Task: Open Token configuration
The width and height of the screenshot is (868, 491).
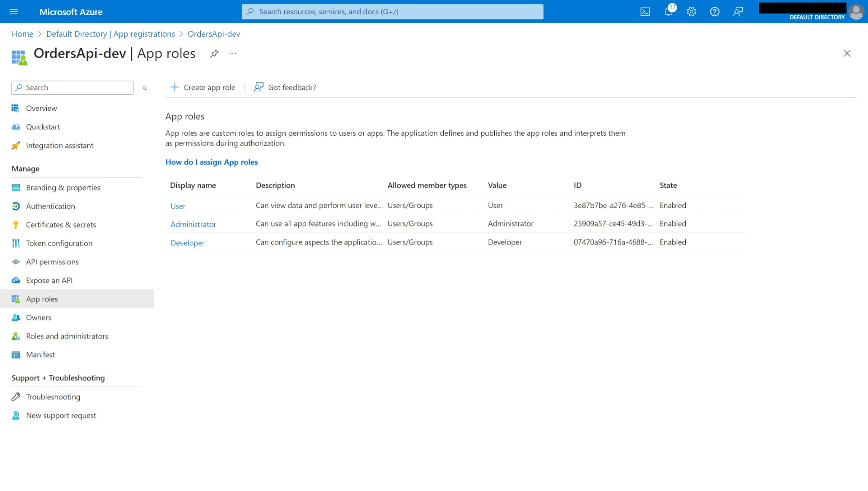Action: click(59, 243)
